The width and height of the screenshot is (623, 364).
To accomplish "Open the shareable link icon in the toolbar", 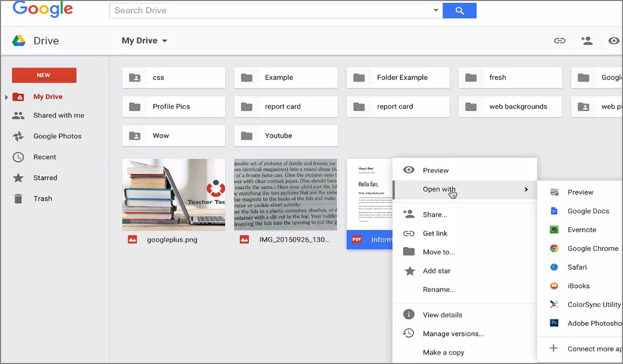I will click(559, 40).
